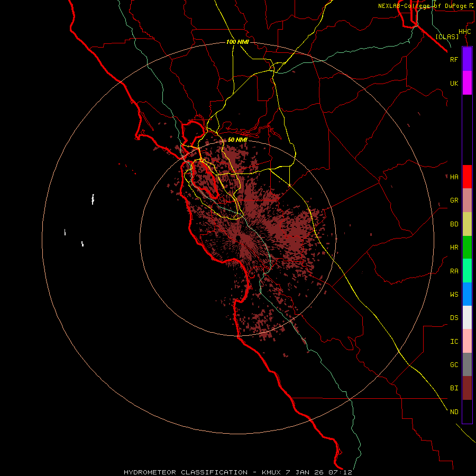
Task: Click the "RA" legend label
Action: [x=454, y=271]
